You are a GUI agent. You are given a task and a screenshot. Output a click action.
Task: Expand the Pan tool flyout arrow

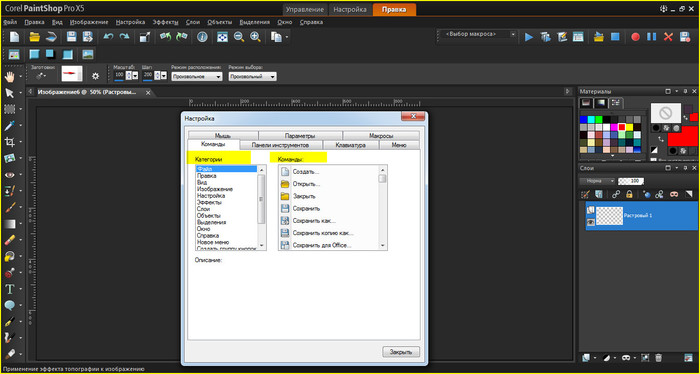pos(21,77)
